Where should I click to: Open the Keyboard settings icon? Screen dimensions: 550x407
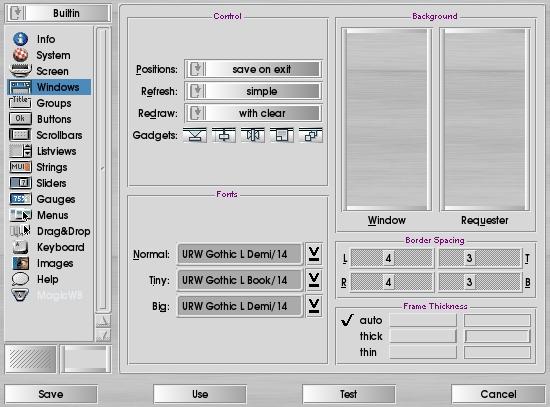coord(20,247)
